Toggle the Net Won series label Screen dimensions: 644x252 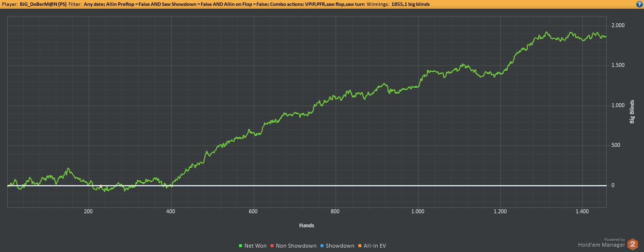(x=256, y=246)
